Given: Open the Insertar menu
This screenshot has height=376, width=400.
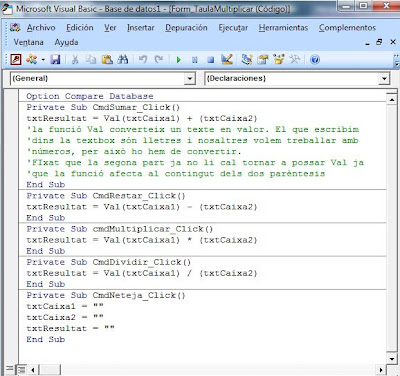Looking at the screenshot, I should [141, 28].
